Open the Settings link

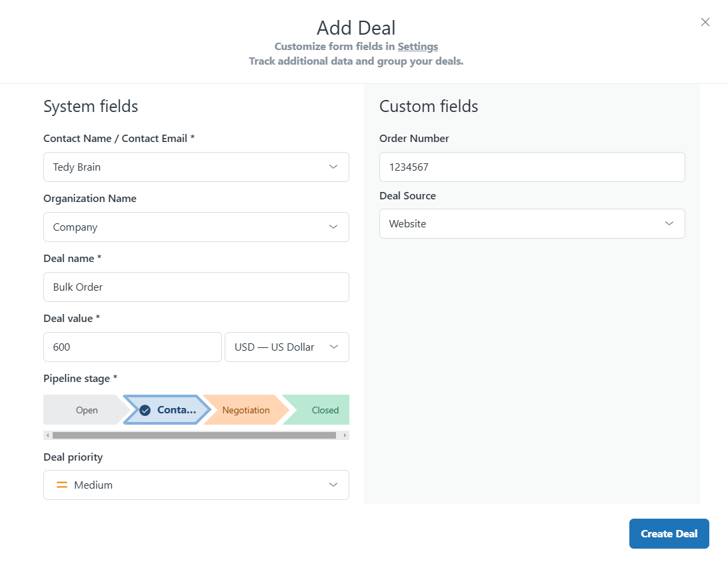point(417,46)
